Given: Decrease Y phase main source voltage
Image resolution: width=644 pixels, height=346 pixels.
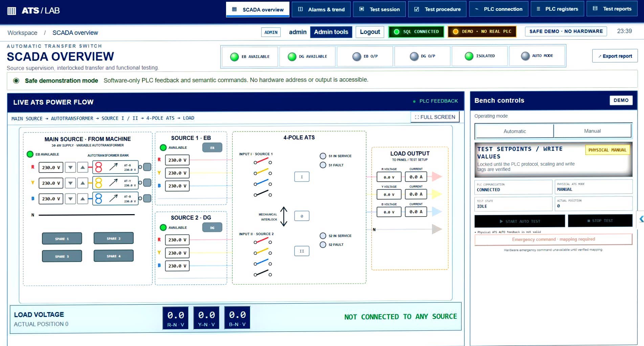Looking at the screenshot, I should click(70, 183).
